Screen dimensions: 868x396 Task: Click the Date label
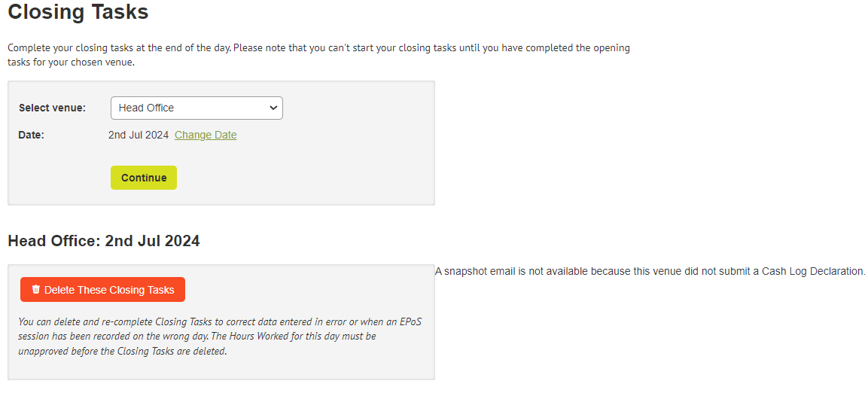pos(31,136)
